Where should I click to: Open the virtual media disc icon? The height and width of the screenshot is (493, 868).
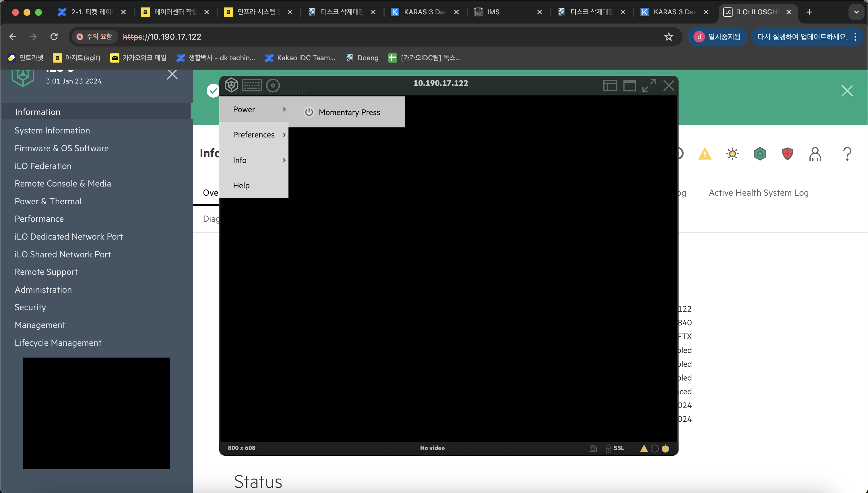coord(273,85)
